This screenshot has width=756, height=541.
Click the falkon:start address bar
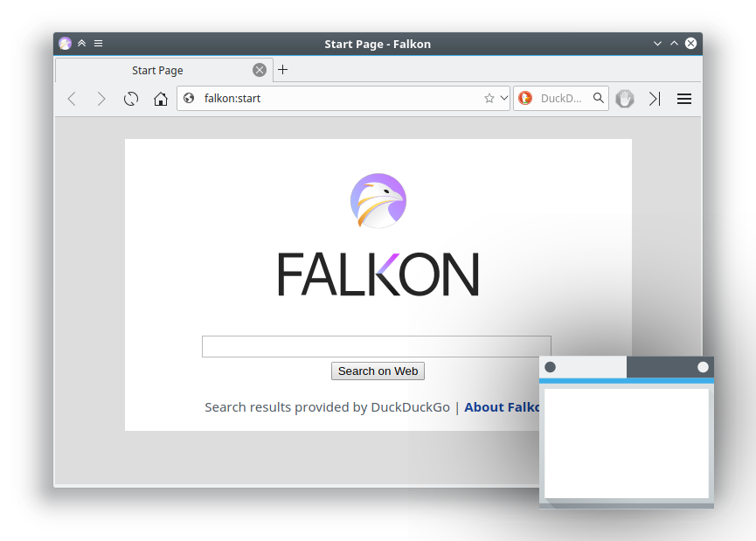click(343, 99)
